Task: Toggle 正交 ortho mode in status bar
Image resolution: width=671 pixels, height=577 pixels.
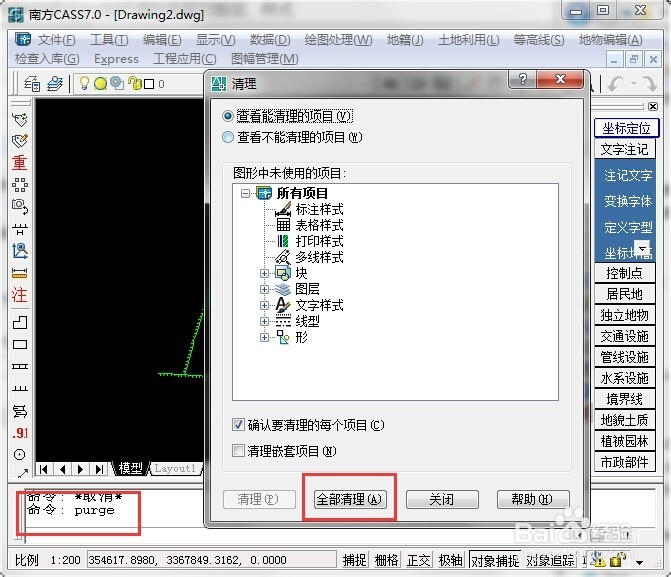Action: click(x=419, y=560)
